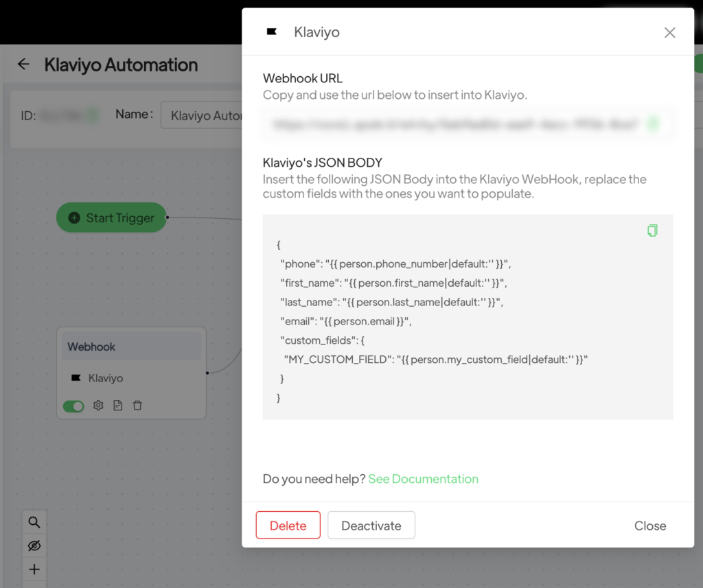703x588 pixels.
Task: Open the Webhook node settings gear
Action: coord(98,405)
